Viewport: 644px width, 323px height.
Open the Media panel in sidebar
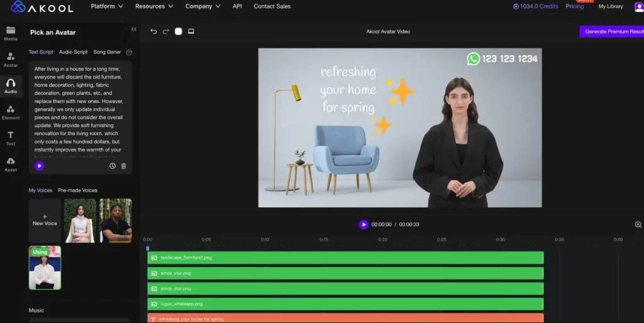[x=11, y=33]
